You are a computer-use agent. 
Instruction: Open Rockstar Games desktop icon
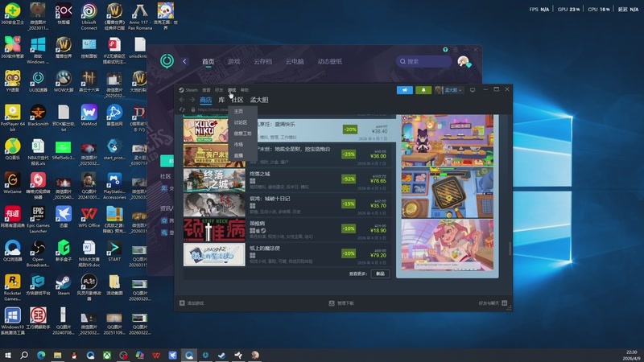coord(12,287)
